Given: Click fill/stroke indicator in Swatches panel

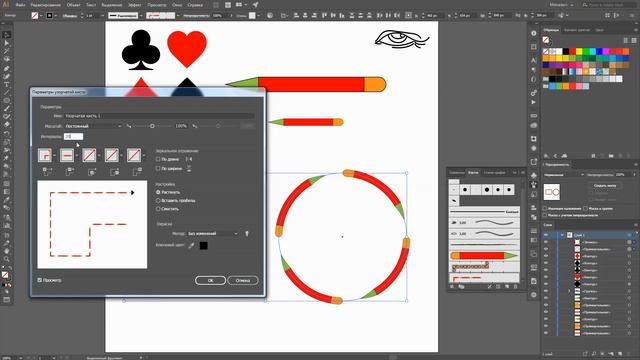Looking at the screenshot, I should pyautogui.click(x=546, y=40).
